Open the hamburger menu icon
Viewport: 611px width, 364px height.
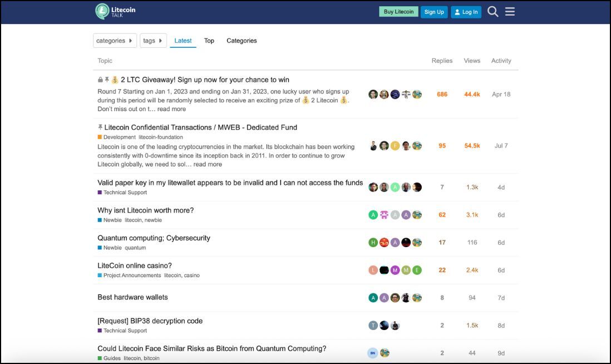[510, 12]
